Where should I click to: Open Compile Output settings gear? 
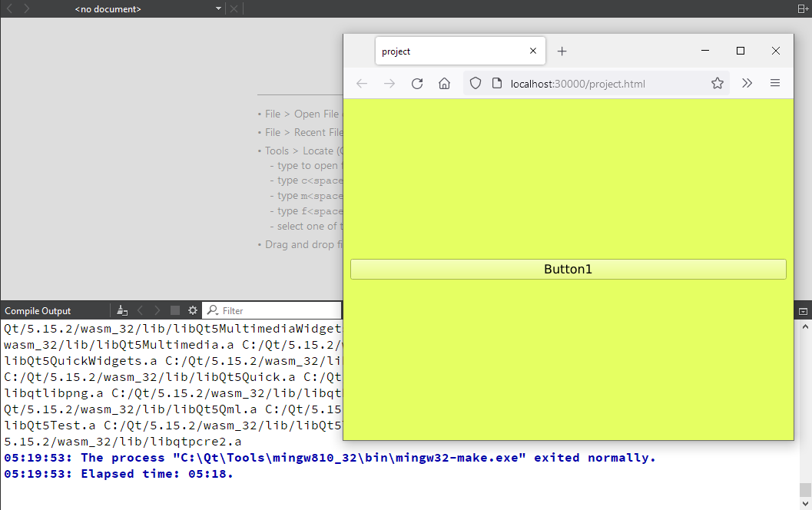tap(193, 310)
